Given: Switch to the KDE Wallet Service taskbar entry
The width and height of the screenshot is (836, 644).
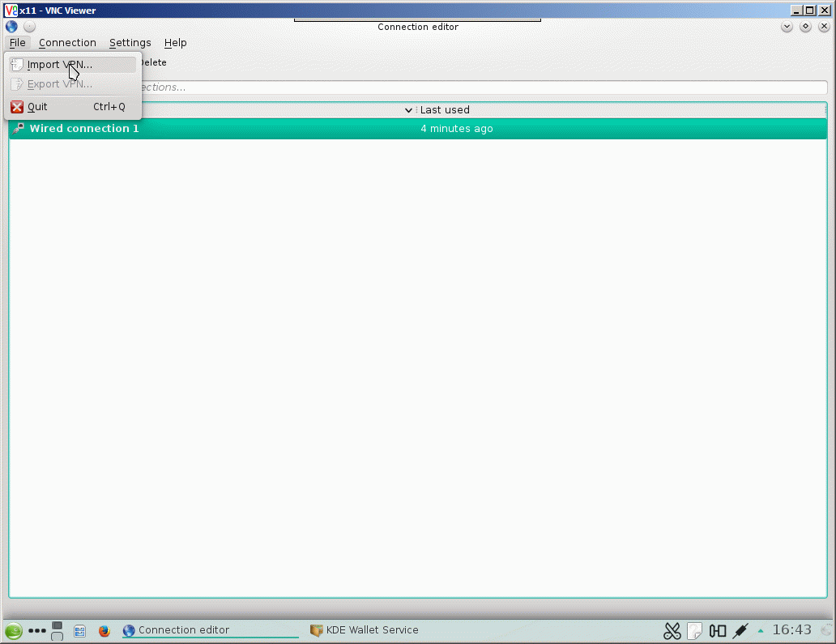Looking at the screenshot, I should point(365,630).
